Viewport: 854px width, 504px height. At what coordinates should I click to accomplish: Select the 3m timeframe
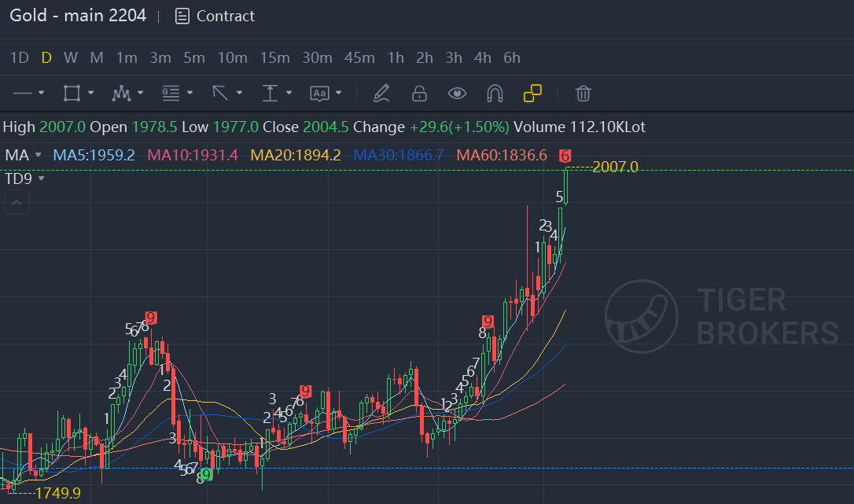[160, 57]
